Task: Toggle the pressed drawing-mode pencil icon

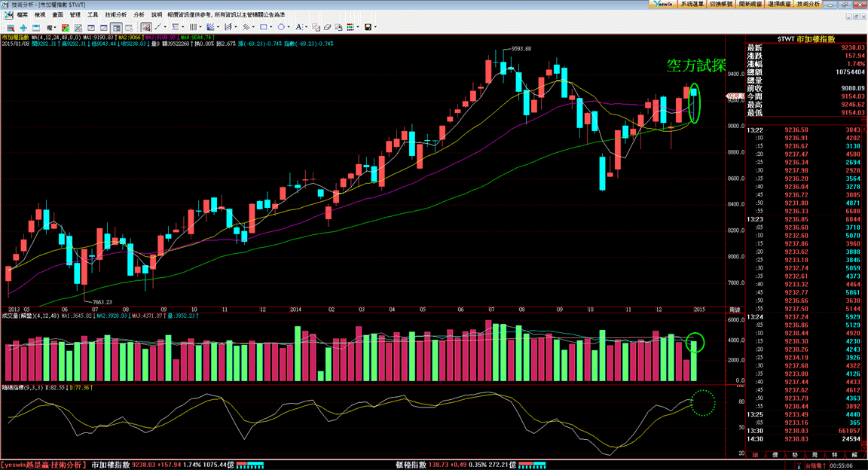Action: tap(146, 27)
